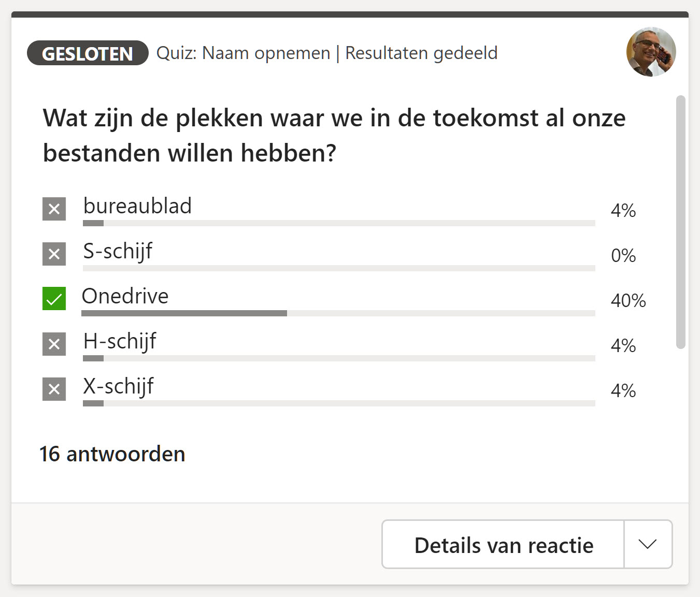Click the X icon next to X-schijf
Image resolution: width=700 pixels, height=597 pixels.
click(53, 389)
